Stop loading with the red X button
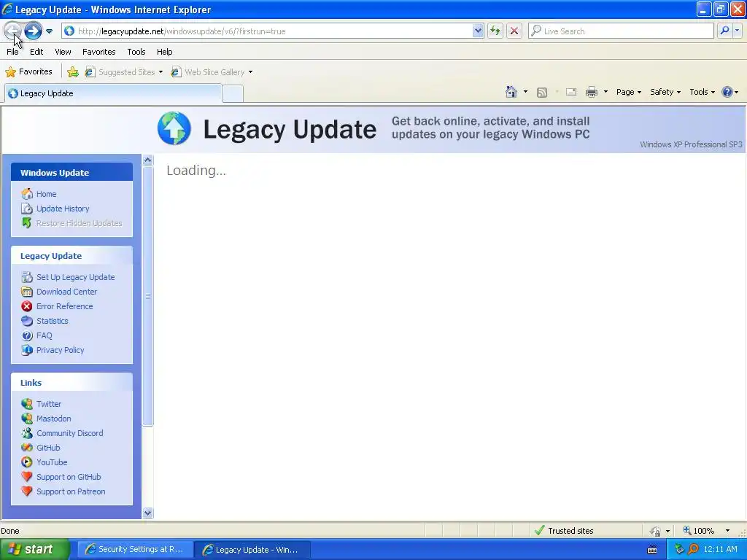 (x=514, y=31)
